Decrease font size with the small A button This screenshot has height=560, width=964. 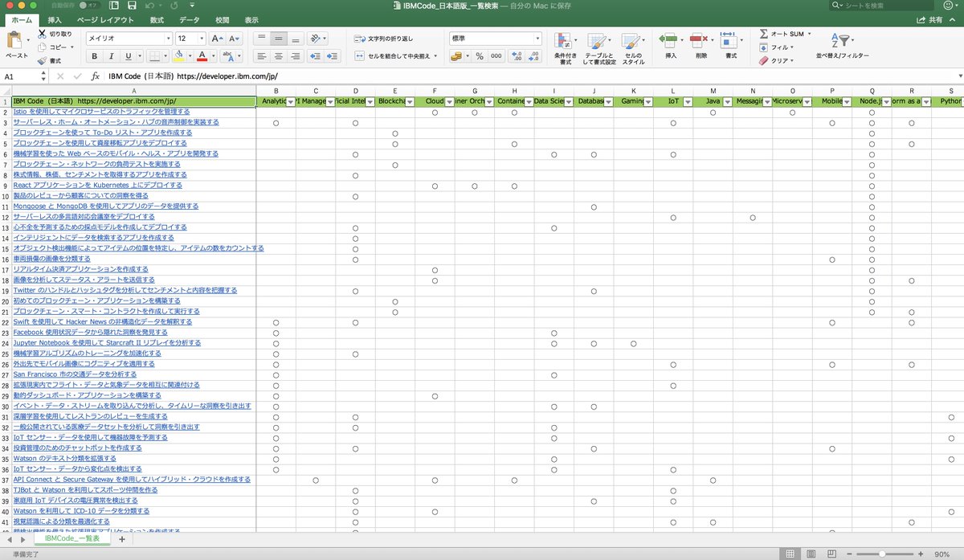[x=234, y=39]
